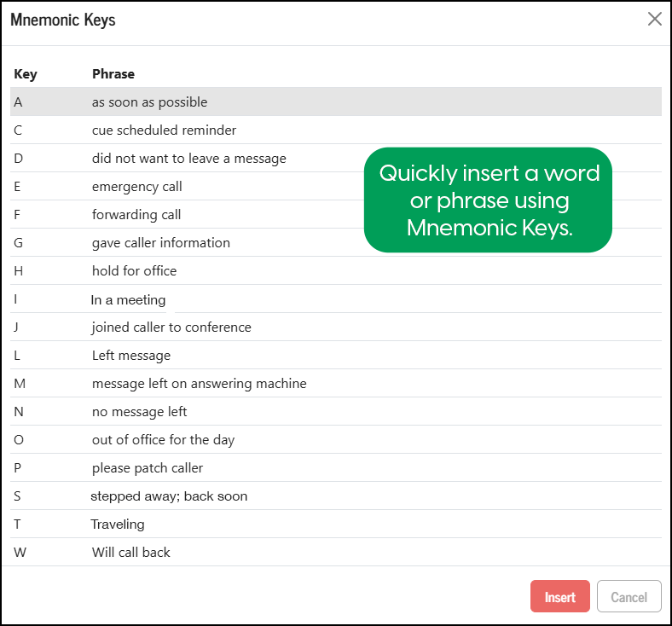Pick 'out of office for the day'
This screenshot has width=672, height=626.
point(164,440)
